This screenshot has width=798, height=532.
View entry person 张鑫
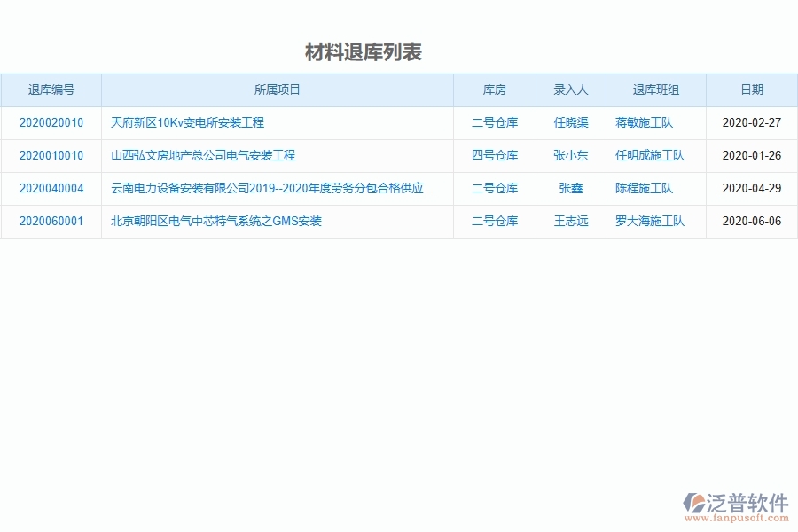pyautogui.click(x=570, y=188)
